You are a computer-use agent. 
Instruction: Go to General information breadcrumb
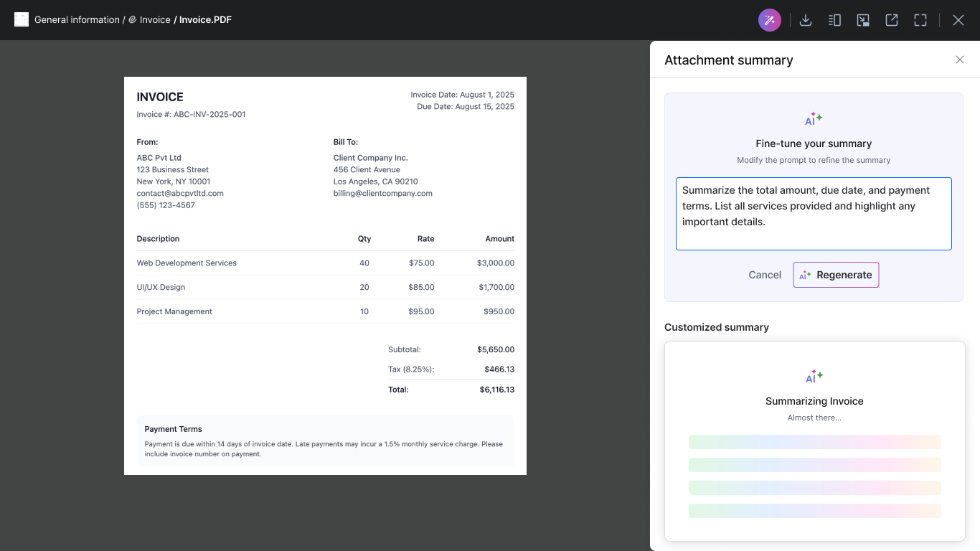pos(77,19)
